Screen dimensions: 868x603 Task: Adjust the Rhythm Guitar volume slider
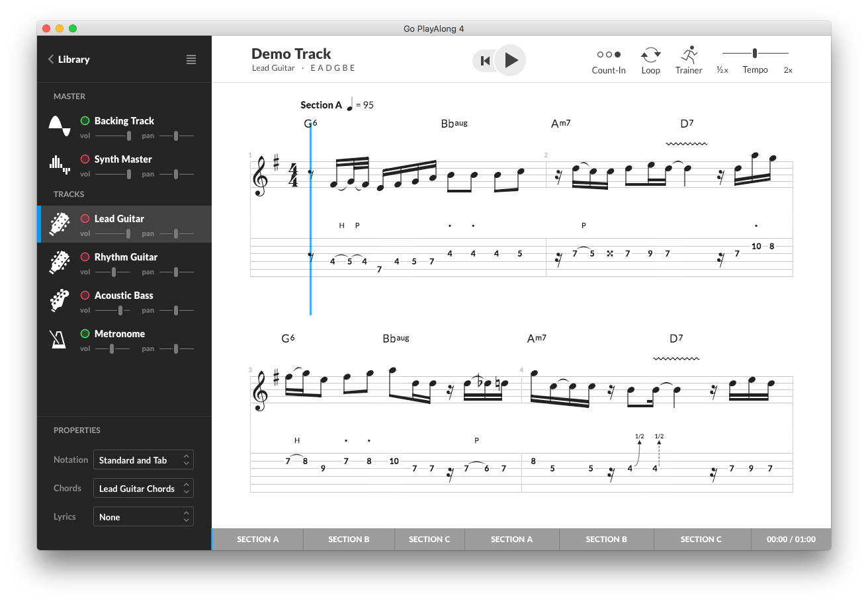click(x=114, y=272)
